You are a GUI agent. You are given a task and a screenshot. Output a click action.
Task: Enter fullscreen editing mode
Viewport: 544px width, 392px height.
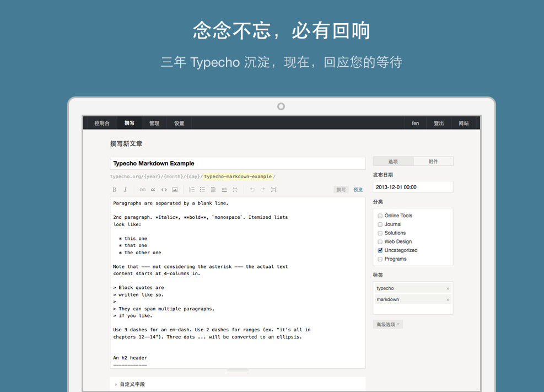point(274,190)
